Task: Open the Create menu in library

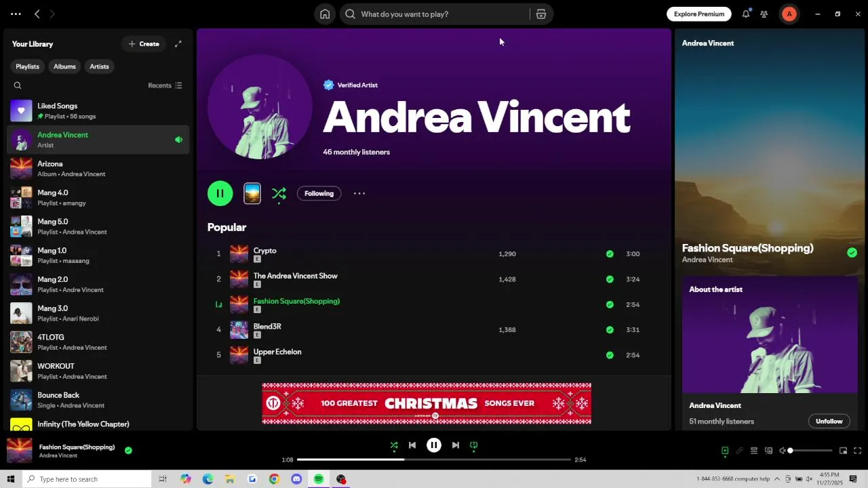Action: (x=144, y=44)
